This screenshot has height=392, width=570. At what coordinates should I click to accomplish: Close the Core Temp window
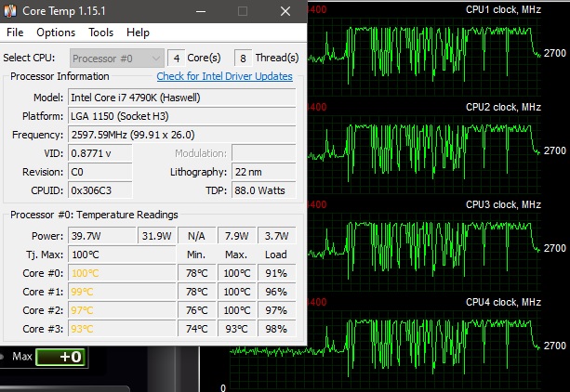(285, 11)
